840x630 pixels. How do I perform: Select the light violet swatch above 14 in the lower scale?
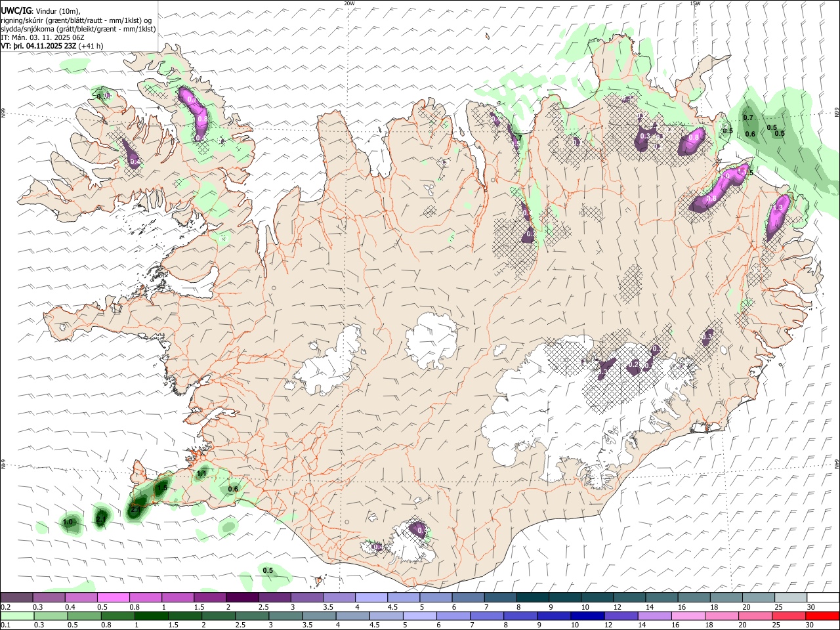(x=654, y=616)
